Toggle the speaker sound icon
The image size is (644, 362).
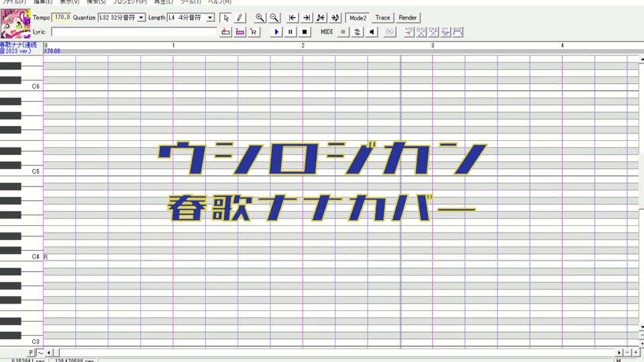[x=372, y=32]
